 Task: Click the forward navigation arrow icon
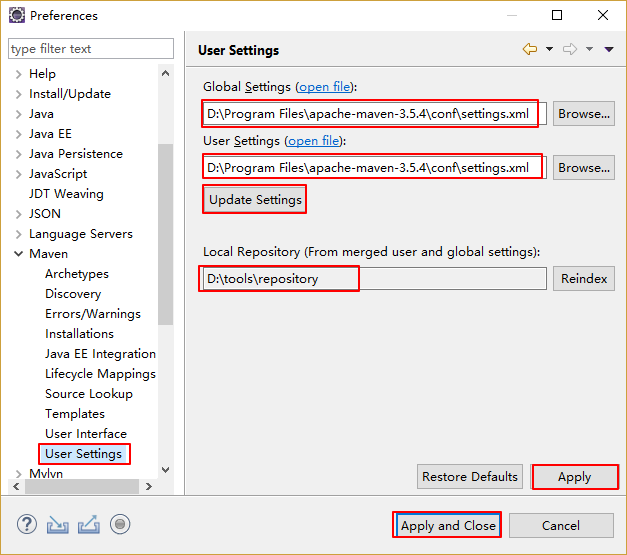pyautogui.click(x=570, y=49)
